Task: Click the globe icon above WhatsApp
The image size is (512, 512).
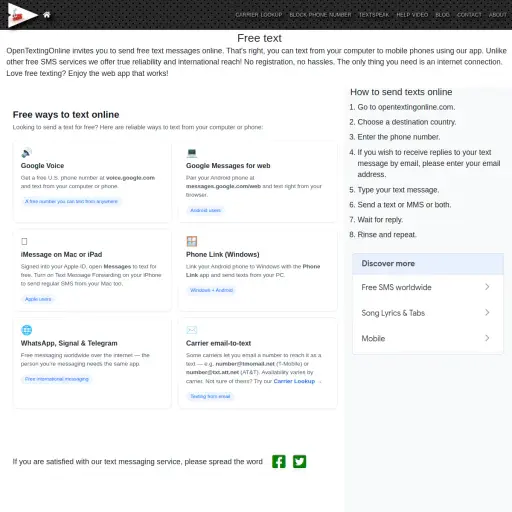Action: pos(26,330)
